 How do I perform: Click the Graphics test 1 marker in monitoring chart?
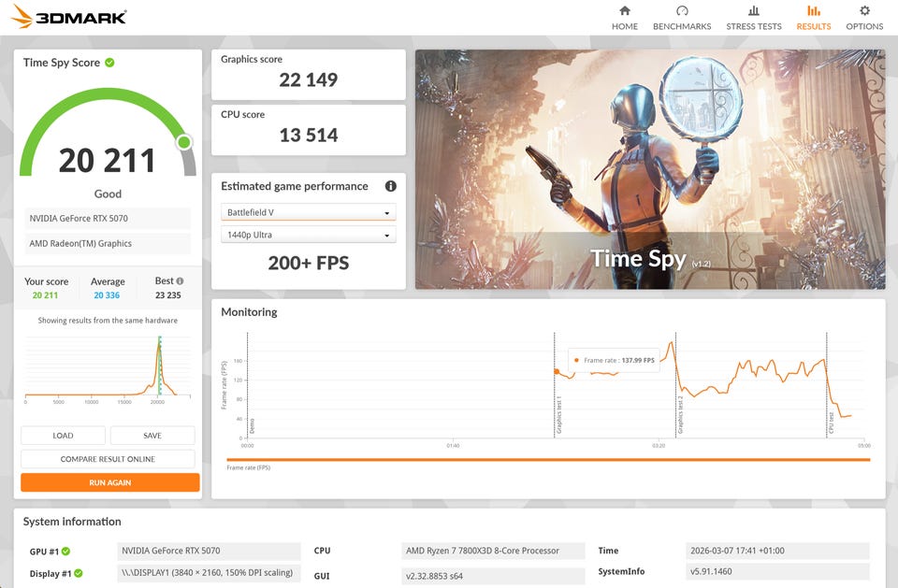pos(559,414)
